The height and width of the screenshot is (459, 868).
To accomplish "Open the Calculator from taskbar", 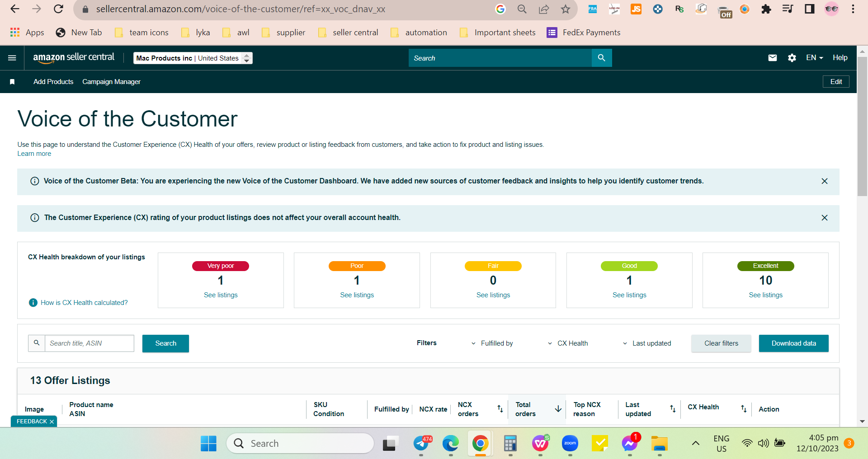I will (x=510, y=444).
